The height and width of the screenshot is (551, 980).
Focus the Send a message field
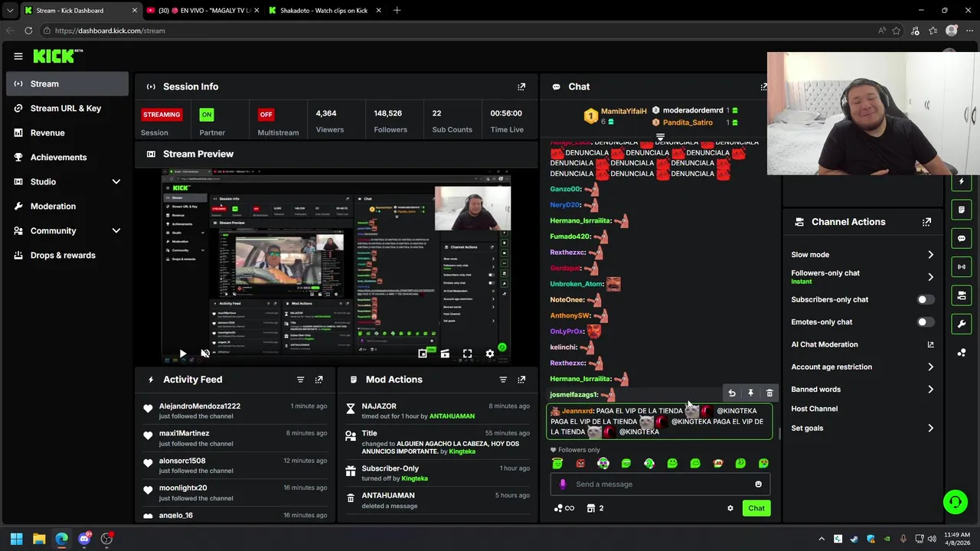(x=660, y=484)
